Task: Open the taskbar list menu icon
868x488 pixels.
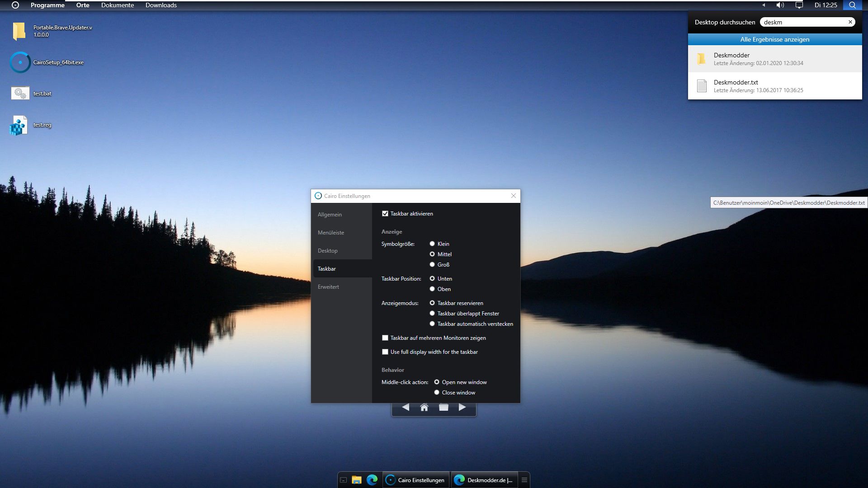Action: click(524, 480)
